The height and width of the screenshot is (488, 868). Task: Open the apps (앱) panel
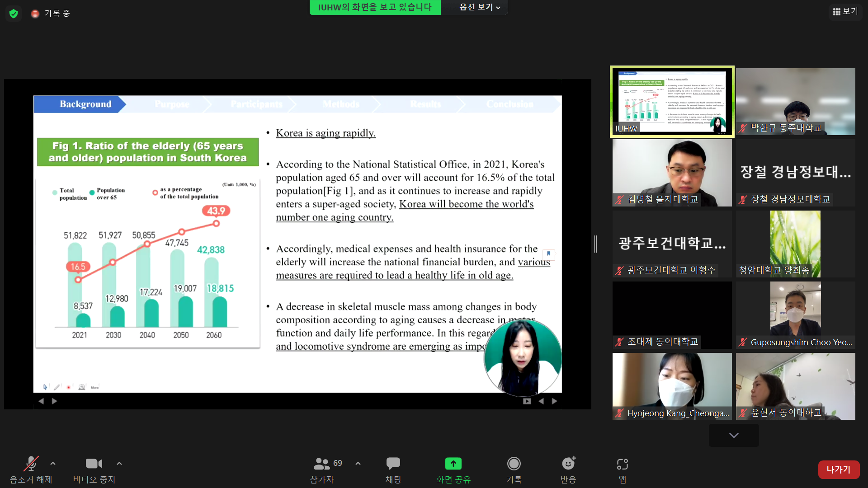[x=622, y=464]
